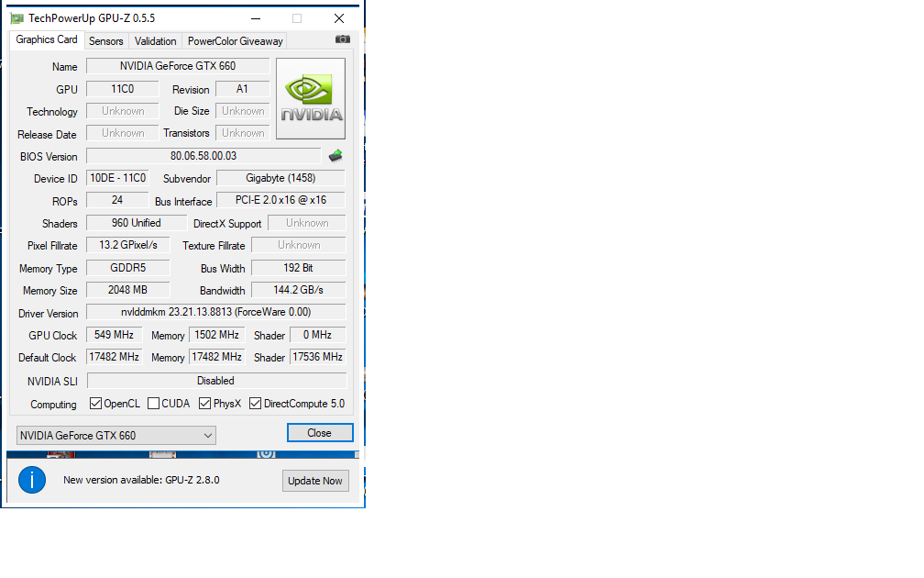Open the Validation tab

tap(155, 41)
